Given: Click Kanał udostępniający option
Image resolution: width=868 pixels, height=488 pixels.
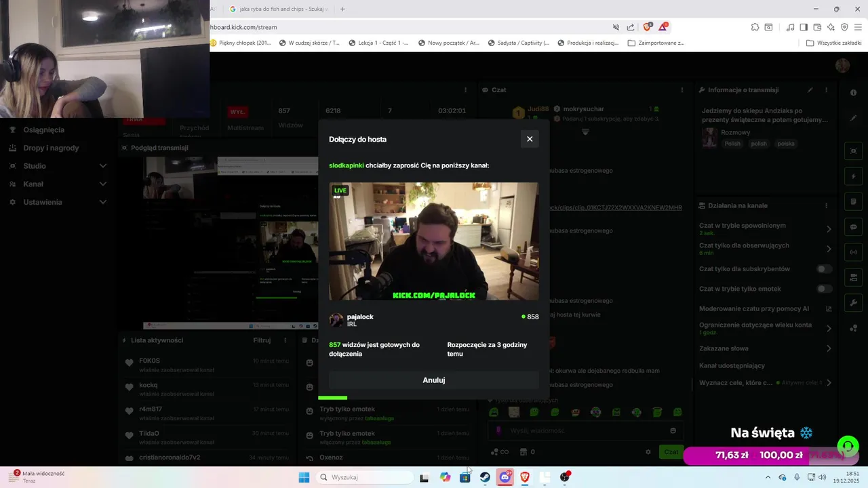Looking at the screenshot, I should pyautogui.click(x=732, y=365).
